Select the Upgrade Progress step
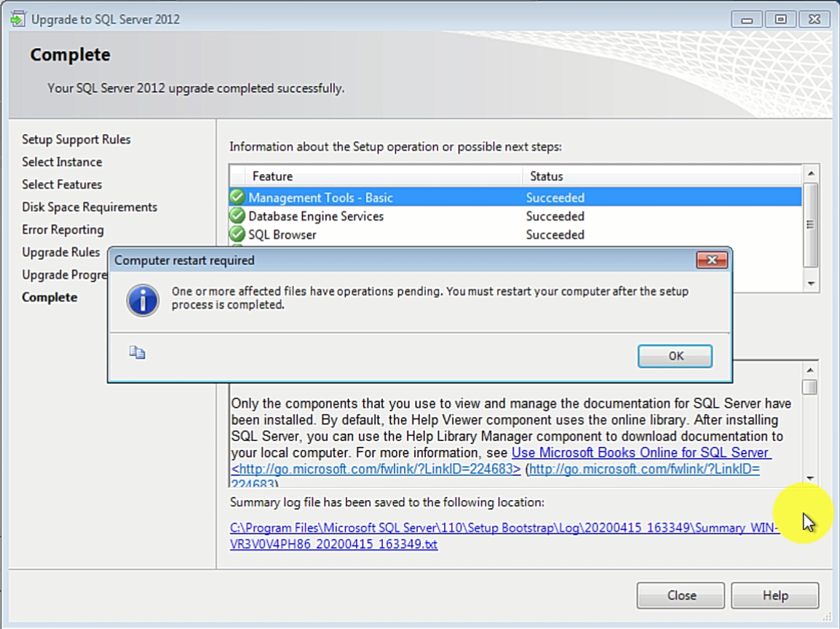 pos(64,274)
